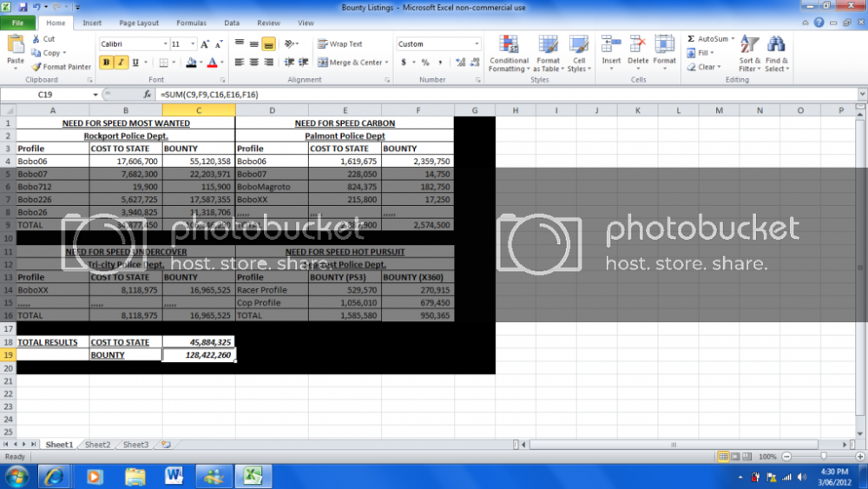Open the font size dropdown
Screen dimensions: 868x489
click(x=193, y=43)
